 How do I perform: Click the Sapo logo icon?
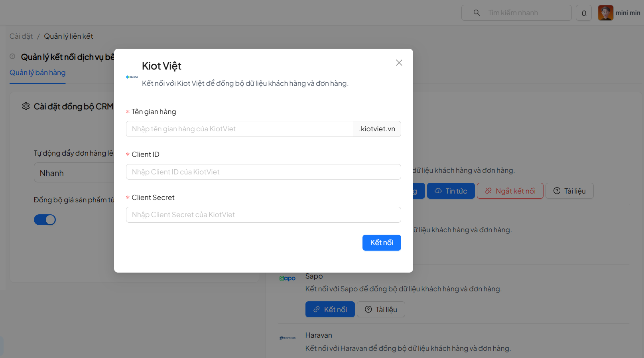tap(287, 278)
